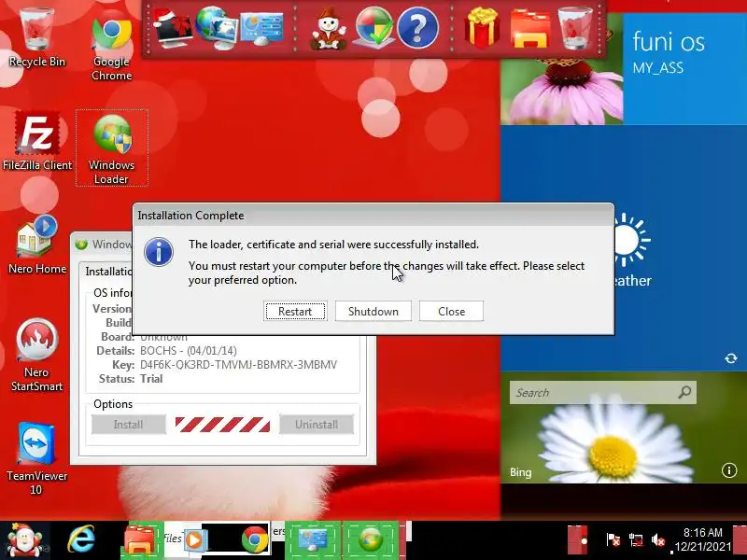This screenshot has height=560, width=747.
Task: Open Nero Home desktop shortcut
Action: (x=37, y=245)
